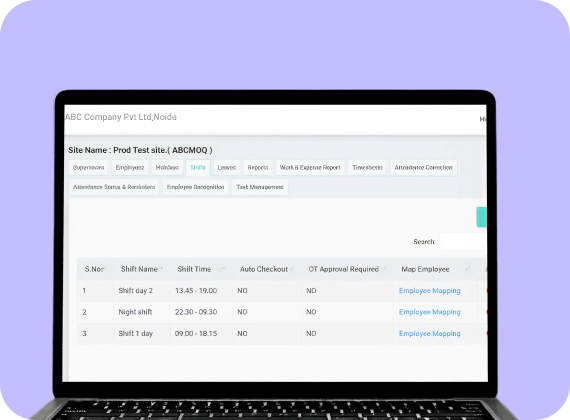Switch to Timesheets tab

pos(367,168)
